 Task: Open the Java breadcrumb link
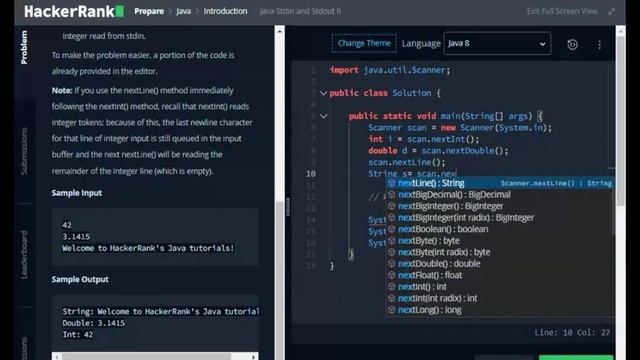click(x=183, y=11)
